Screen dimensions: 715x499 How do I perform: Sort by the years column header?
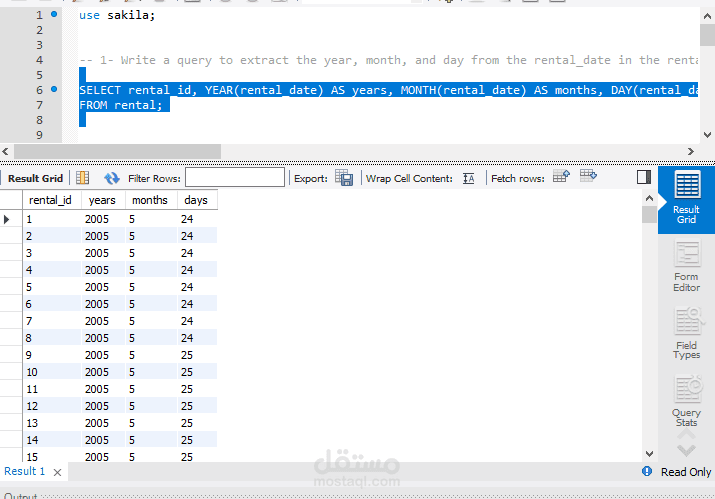point(103,200)
